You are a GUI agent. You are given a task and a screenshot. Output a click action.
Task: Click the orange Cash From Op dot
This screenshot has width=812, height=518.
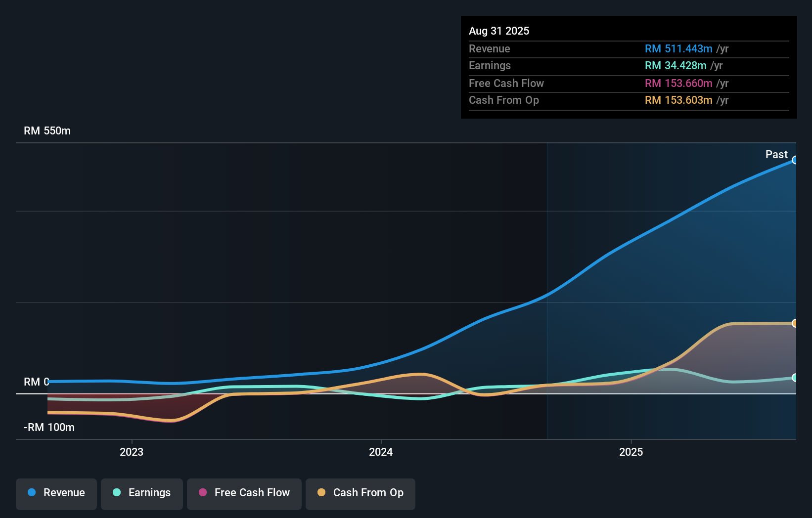point(321,492)
